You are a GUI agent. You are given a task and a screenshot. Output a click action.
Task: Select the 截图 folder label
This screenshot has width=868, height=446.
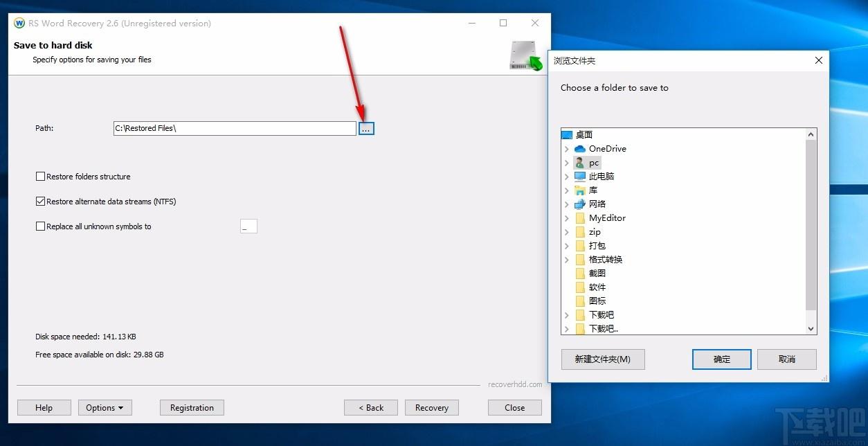[597, 274]
